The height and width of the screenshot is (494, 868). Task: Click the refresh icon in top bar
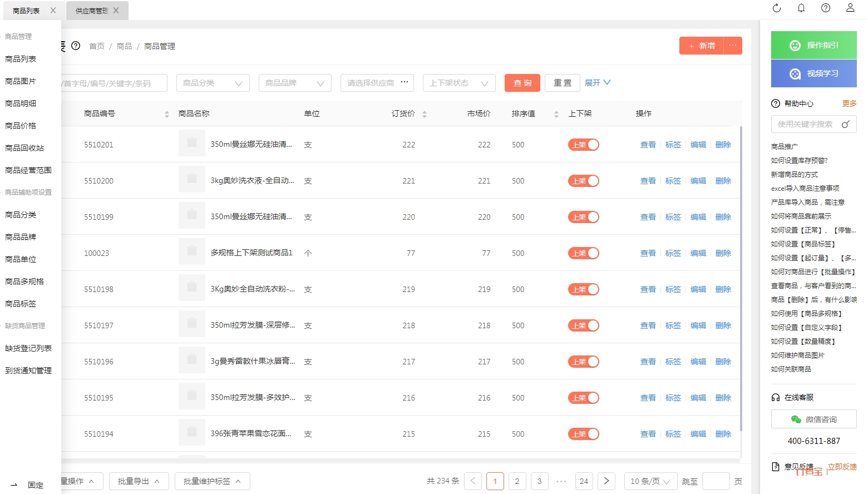pyautogui.click(x=777, y=8)
